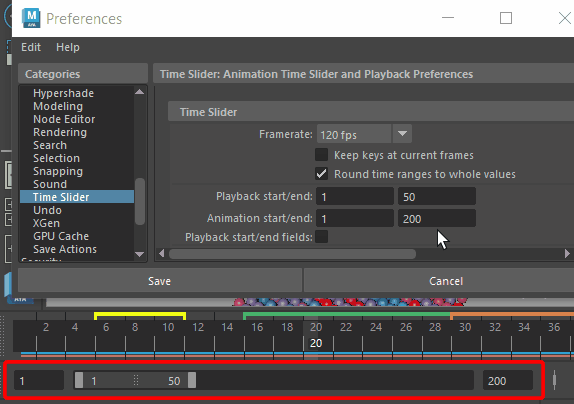Click the range slider left handle
This screenshot has width=574, height=404.
point(79,380)
